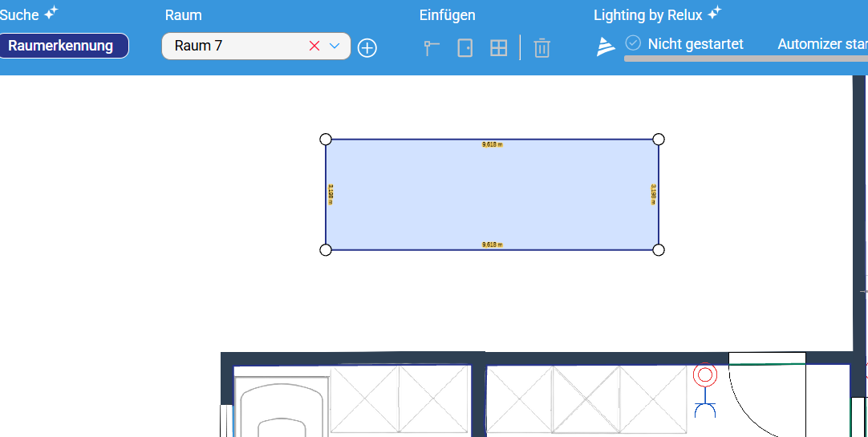
Task: Select the insert wall tool icon
Action: click(432, 48)
